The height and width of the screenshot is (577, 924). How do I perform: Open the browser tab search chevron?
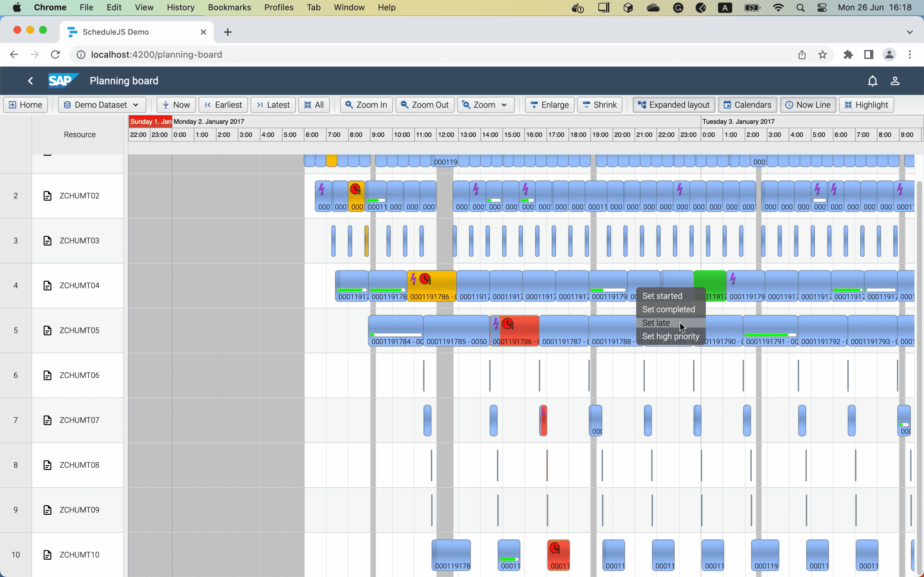click(910, 32)
